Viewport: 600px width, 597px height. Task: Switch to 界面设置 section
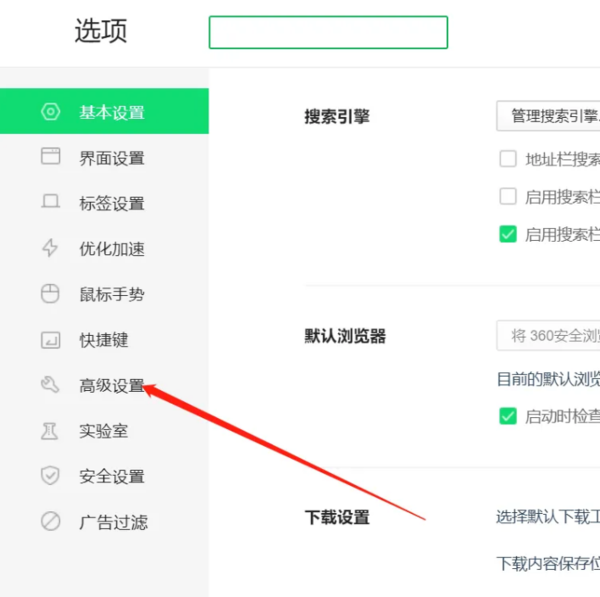pyautogui.click(x=104, y=157)
